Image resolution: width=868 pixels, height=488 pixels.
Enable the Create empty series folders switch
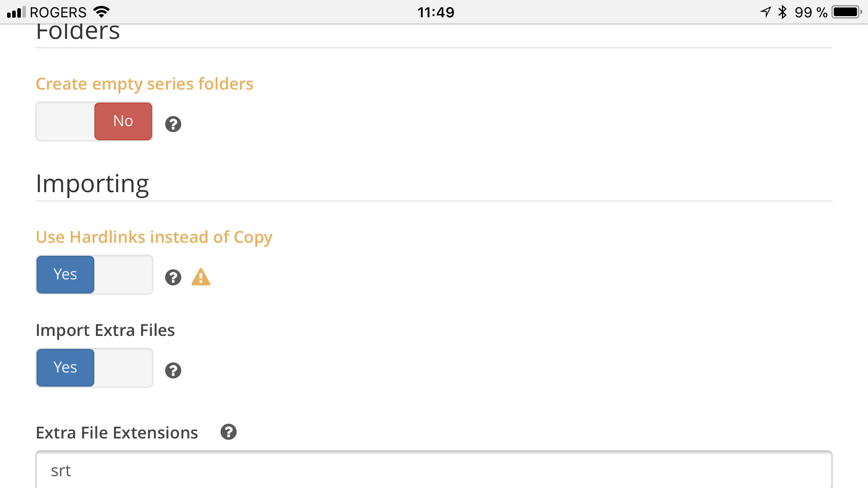pyautogui.click(x=94, y=121)
